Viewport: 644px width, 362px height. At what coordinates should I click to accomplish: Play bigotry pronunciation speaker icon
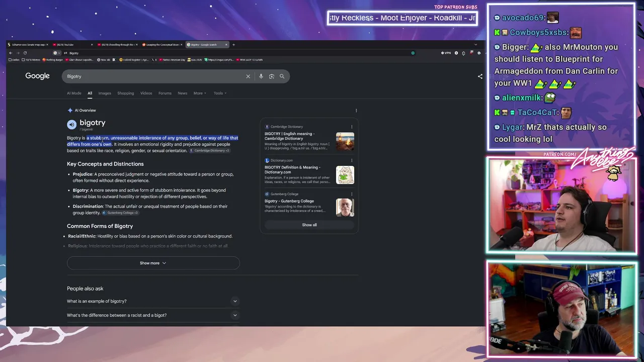[71, 124]
